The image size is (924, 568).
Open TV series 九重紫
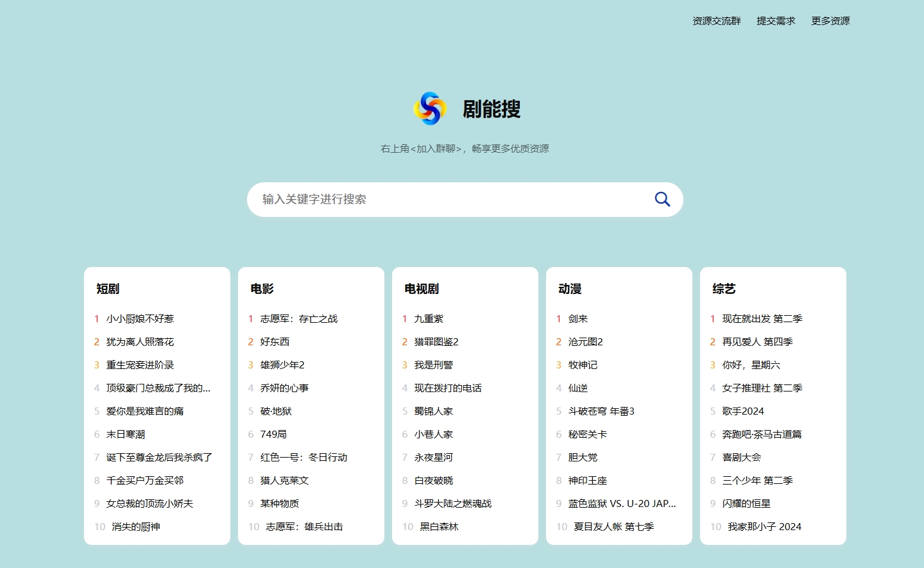click(x=429, y=319)
